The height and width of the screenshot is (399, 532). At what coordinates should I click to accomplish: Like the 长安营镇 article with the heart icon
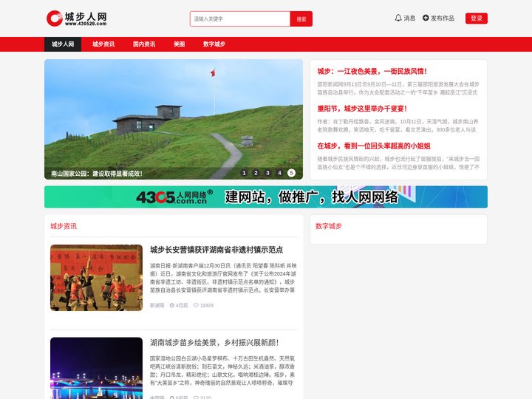point(196,305)
